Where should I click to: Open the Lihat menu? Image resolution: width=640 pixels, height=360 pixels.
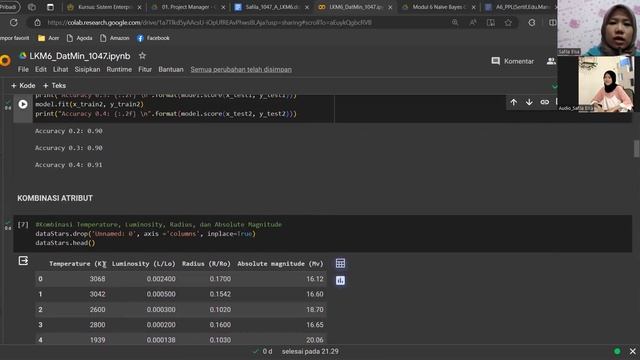coord(60,69)
